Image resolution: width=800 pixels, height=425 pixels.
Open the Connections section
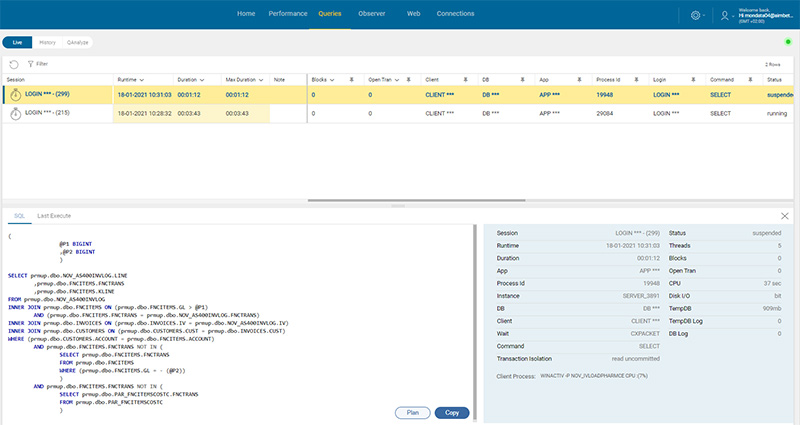coord(455,14)
